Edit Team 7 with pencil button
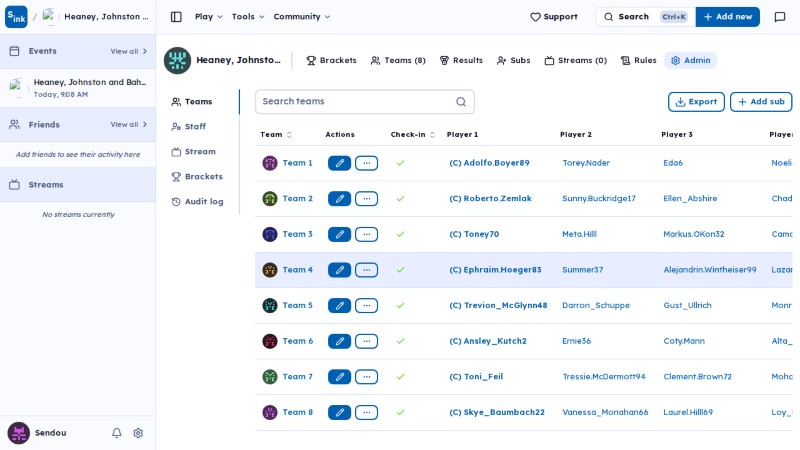Screen dimensions: 800x450 tap(339, 377)
